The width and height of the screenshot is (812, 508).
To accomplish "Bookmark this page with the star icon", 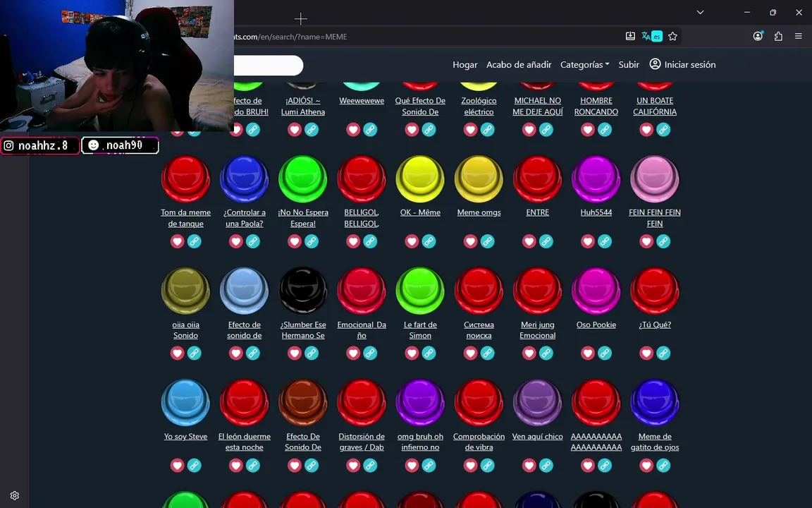I will click(x=672, y=36).
